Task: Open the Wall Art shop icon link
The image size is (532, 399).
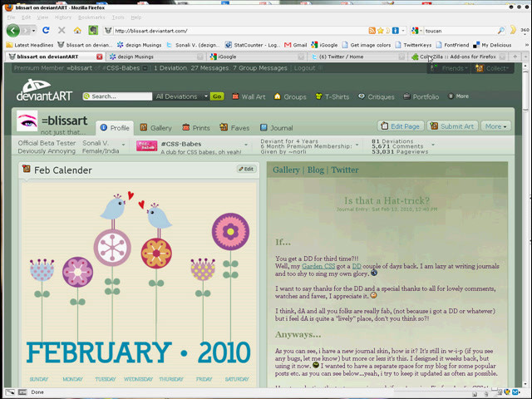Action: pyautogui.click(x=249, y=96)
